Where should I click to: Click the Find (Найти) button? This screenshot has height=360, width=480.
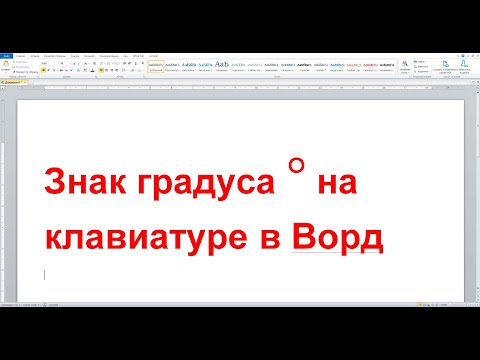coord(420,62)
